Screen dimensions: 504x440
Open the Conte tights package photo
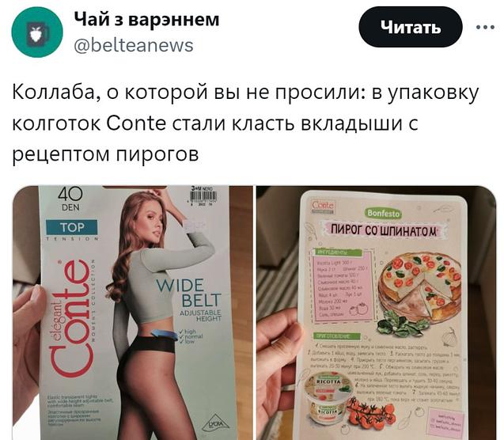[x=132, y=313]
